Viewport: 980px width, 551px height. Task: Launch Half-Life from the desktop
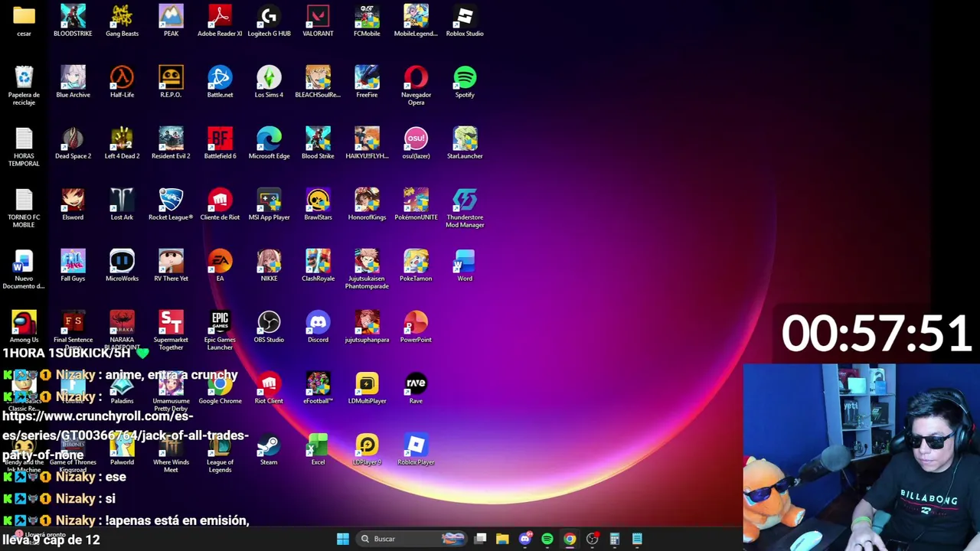(x=122, y=82)
